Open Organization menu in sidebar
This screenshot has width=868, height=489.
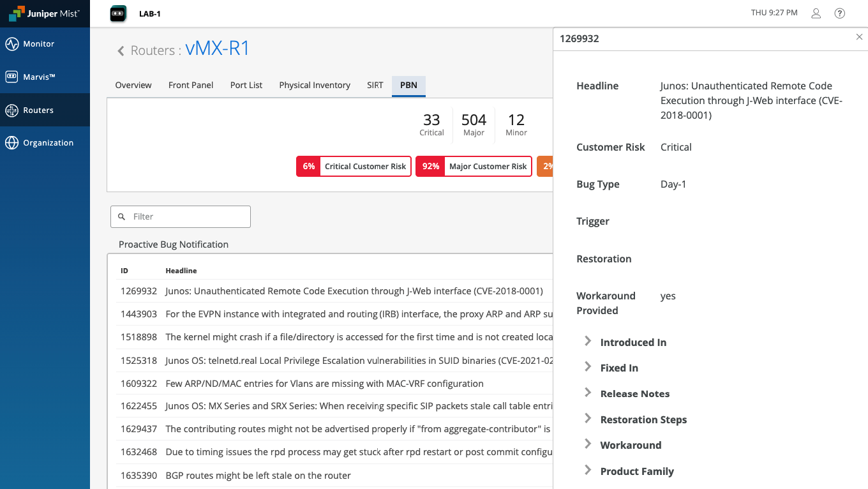click(x=48, y=143)
